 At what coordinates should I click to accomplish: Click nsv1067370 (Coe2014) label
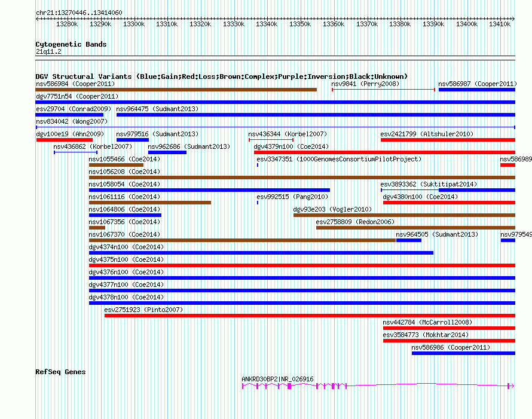(124, 234)
